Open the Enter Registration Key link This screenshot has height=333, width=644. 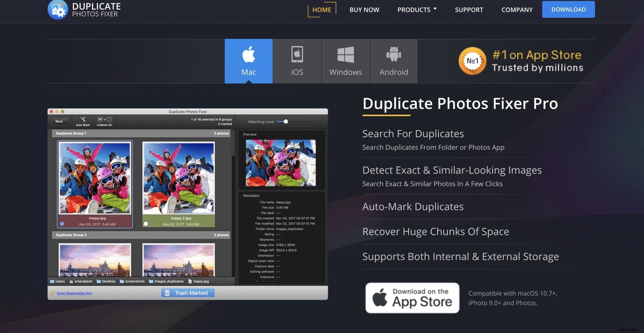point(74,293)
